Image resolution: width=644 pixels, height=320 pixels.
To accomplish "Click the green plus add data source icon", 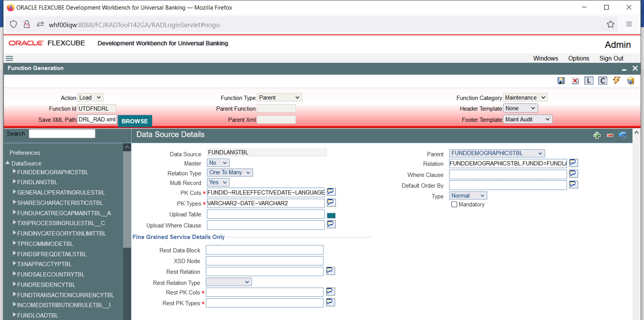I will tap(597, 135).
